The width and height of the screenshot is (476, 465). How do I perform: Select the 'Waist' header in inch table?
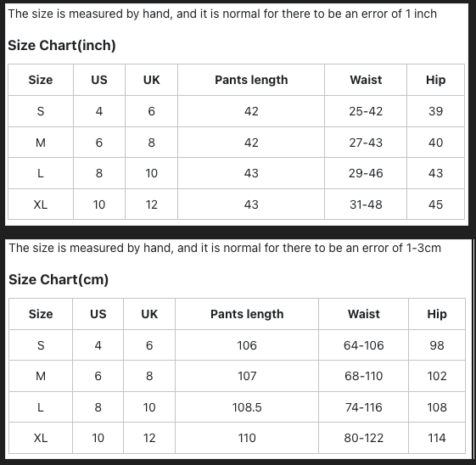tap(366, 80)
